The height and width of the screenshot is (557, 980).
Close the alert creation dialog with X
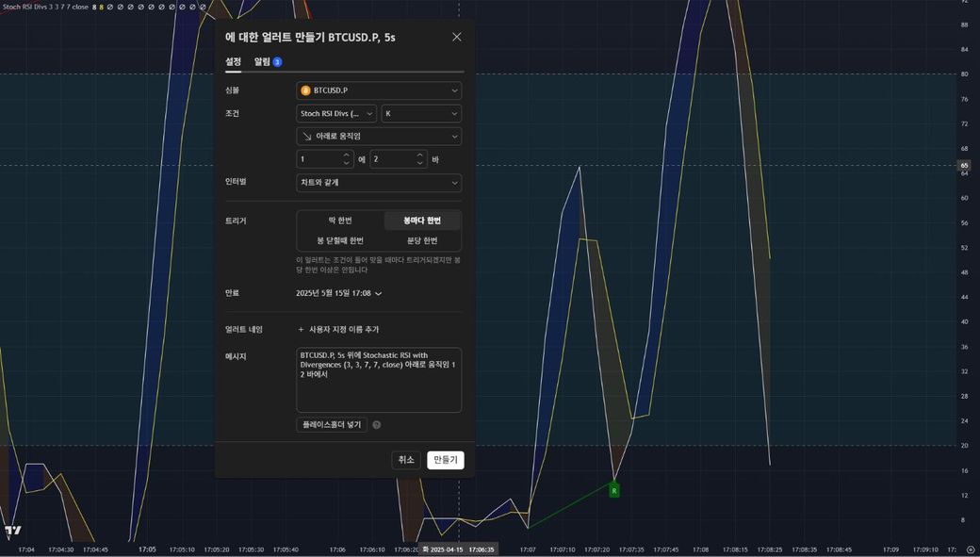[x=456, y=37]
